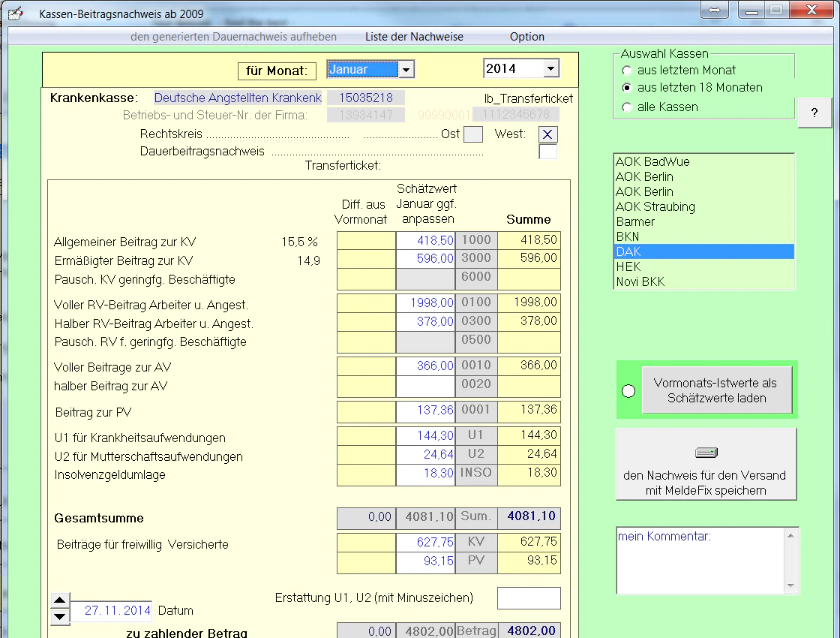This screenshot has height=638, width=840.
Task: Select 'alle Kassen' radio option
Action: point(627,107)
